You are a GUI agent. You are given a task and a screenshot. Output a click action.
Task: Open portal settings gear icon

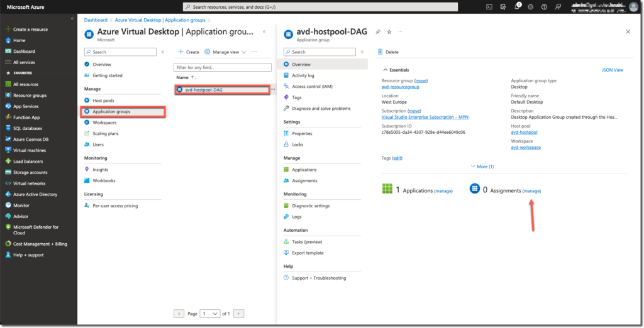pyautogui.click(x=531, y=7)
